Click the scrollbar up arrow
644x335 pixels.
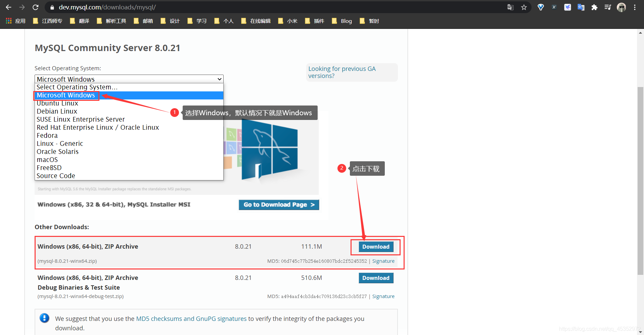click(x=640, y=33)
